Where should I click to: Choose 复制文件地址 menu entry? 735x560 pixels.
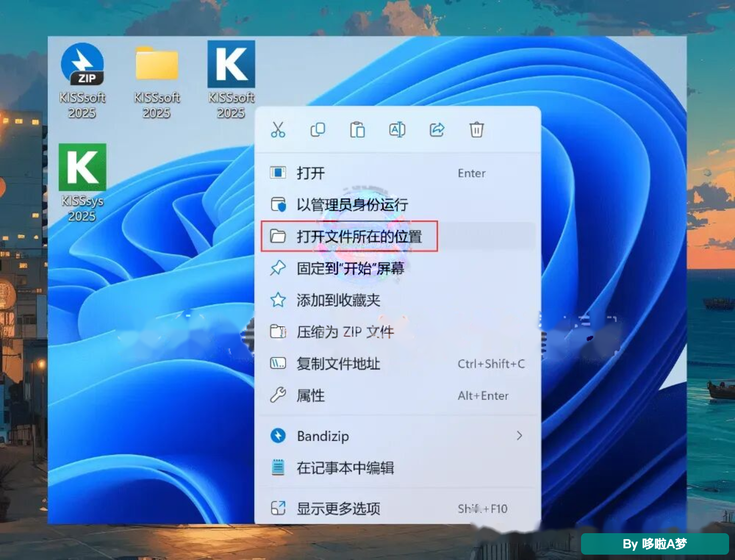click(398, 364)
